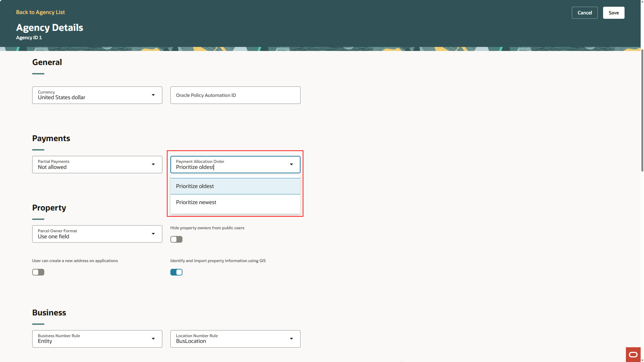Open the Parcel Owner Format dropdown
Image resolution: width=644 pixels, height=362 pixels.
tap(97, 234)
